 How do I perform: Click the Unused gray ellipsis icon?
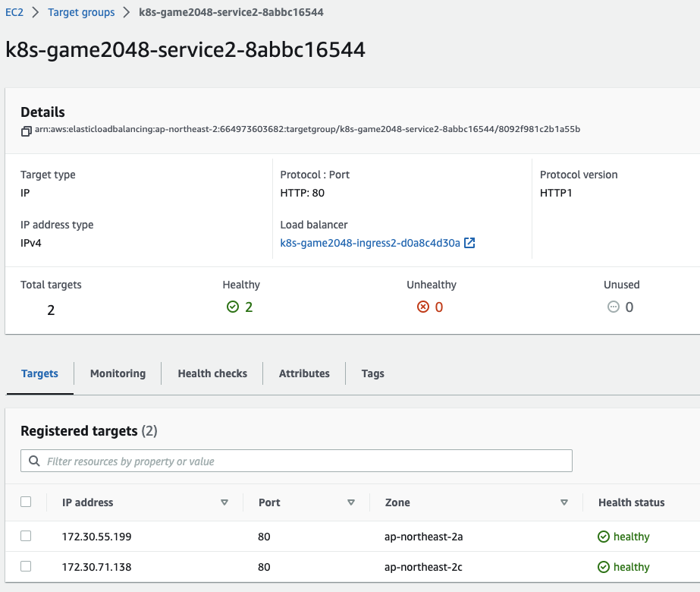point(614,307)
